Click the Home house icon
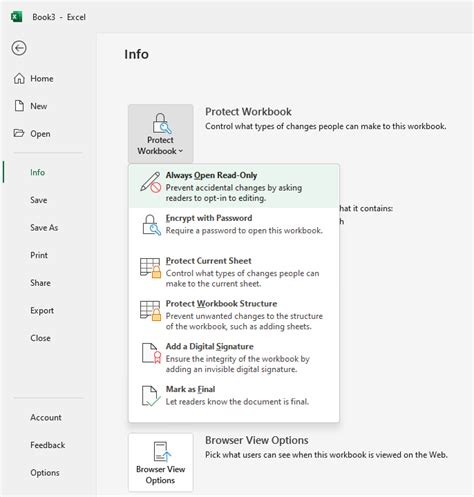 [x=19, y=78]
